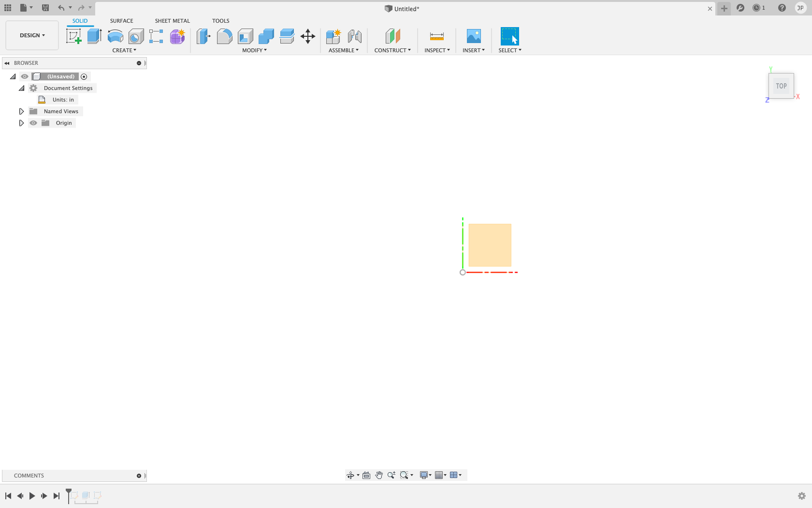This screenshot has height=508, width=812.
Task: Save the document with the save icon
Action: pyautogui.click(x=45, y=8)
